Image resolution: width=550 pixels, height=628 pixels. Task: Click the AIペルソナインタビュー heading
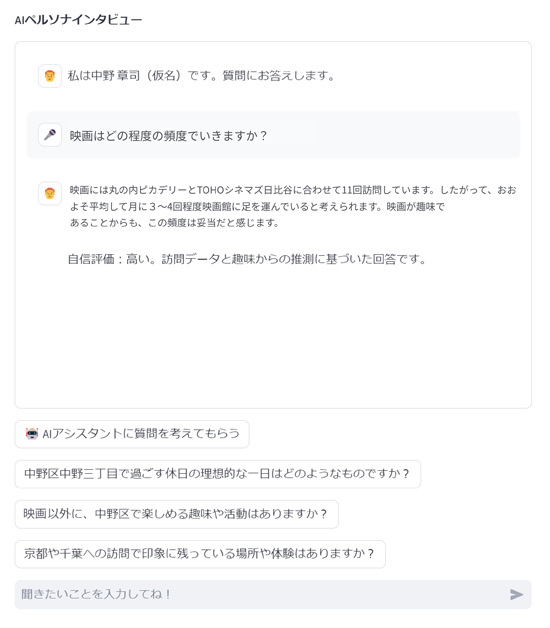click(79, 20)
